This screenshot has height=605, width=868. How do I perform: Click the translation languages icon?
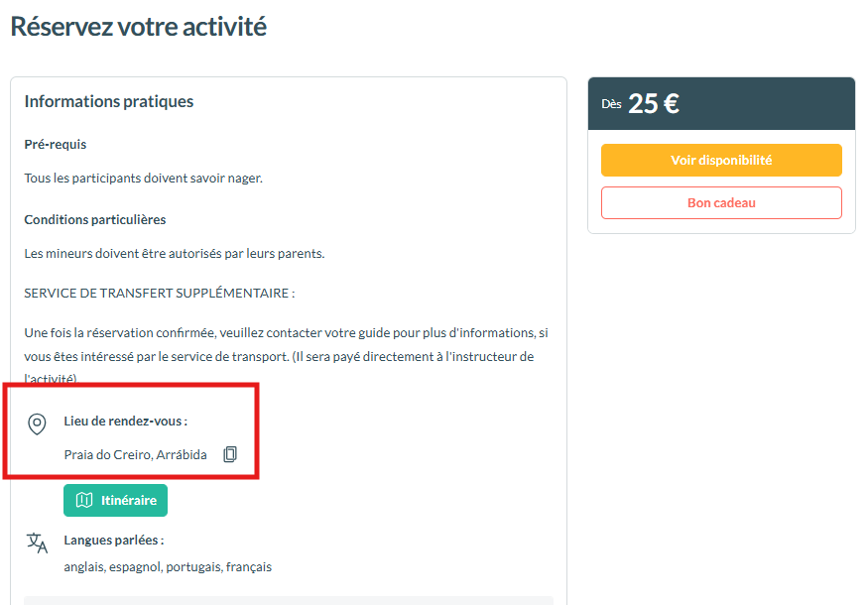coord(37,543)
